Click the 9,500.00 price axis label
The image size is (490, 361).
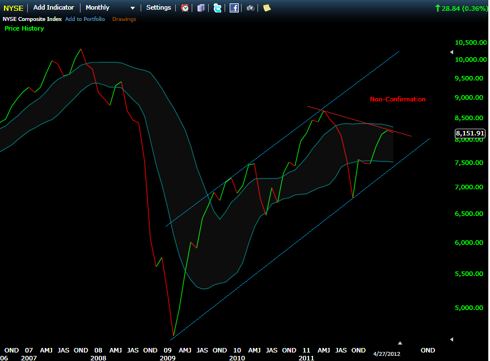(x=469, y=78)
